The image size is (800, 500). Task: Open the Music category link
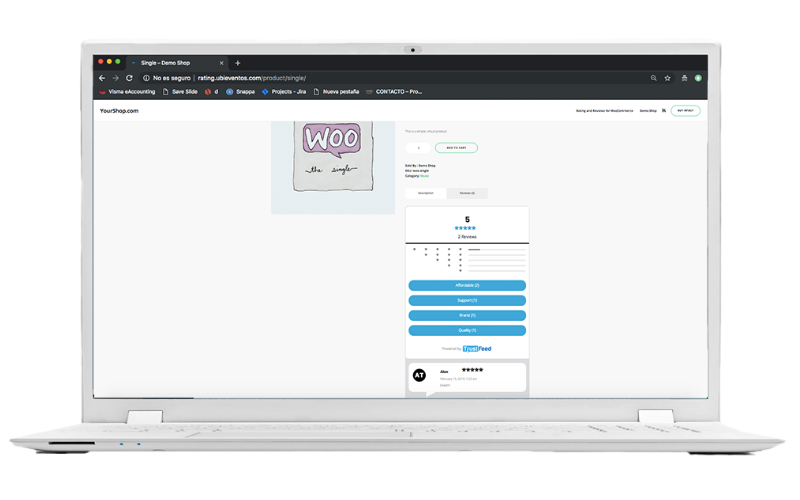click(x=424, y=176)
